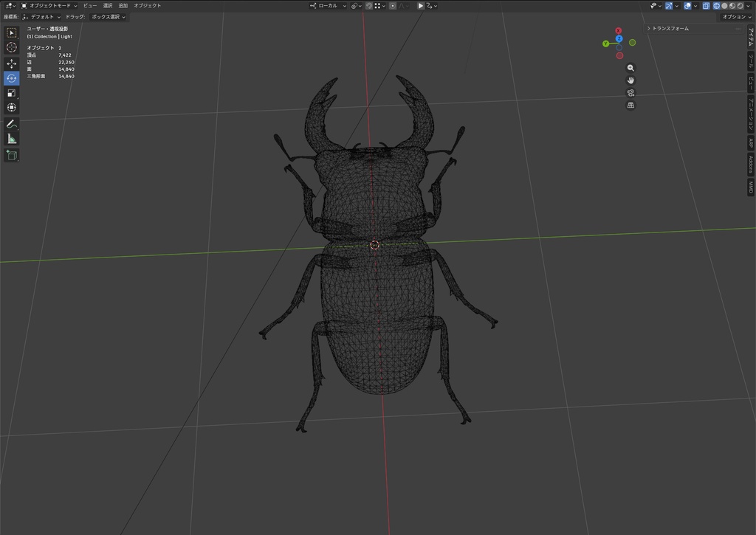Image resolution: width=756 pixels, height=535 pixels.
Task: Open overlays options dropdown arrow
Action: click(x=695, y=6)
